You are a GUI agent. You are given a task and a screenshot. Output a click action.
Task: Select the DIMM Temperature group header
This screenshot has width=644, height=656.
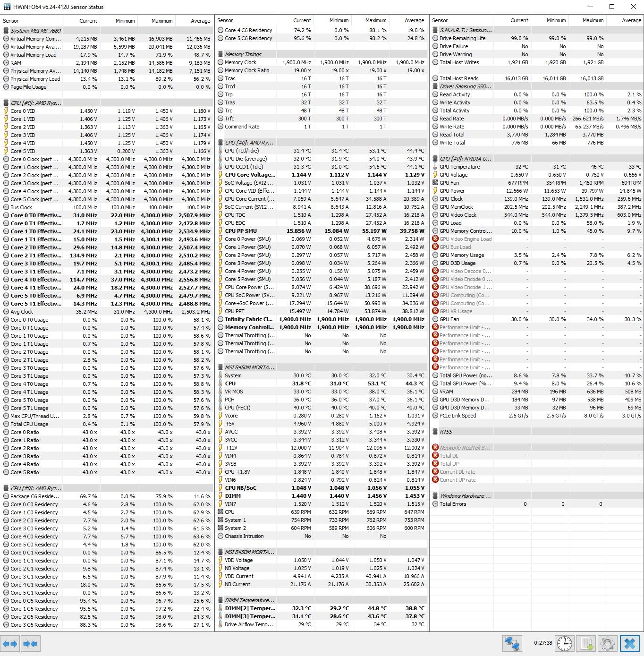click(322, 600)
